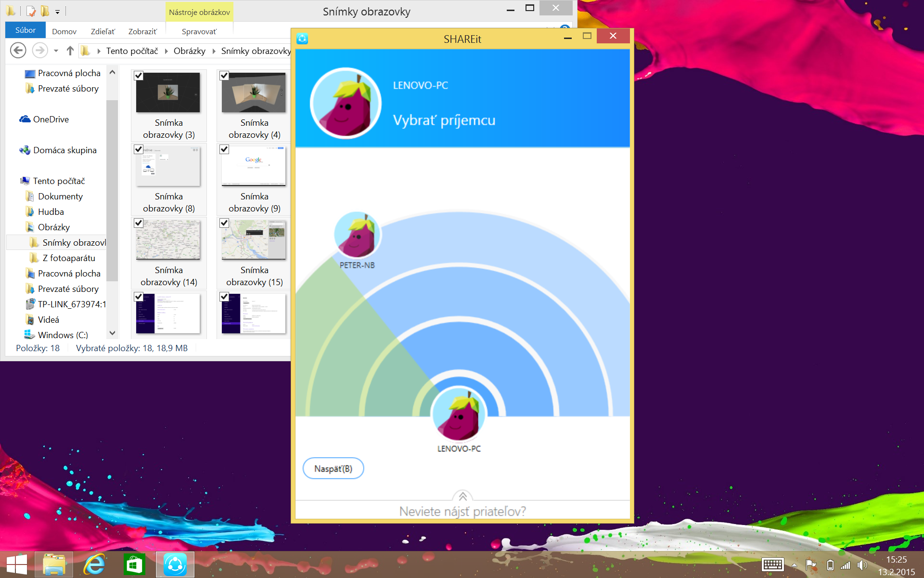The image size is (924, 578).
Task: Expand chevron after 'Obrázky' in path
Action: [214, 51]
